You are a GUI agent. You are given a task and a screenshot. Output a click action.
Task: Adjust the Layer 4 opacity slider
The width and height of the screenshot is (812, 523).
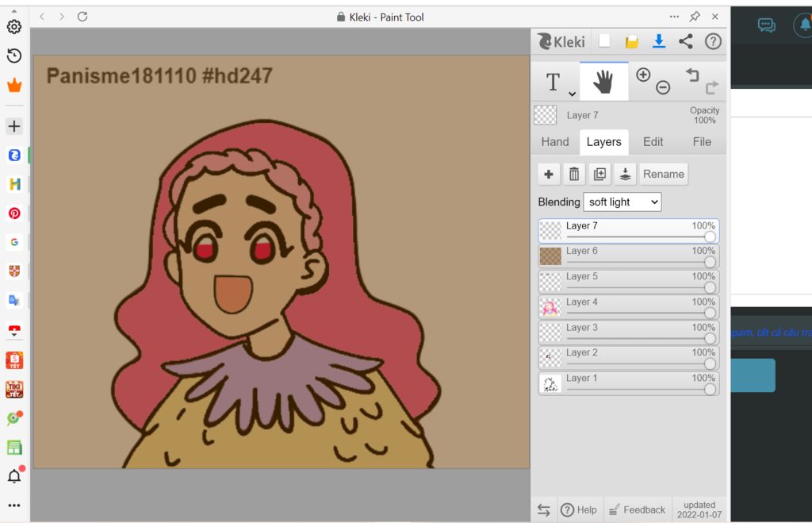tap(710, 313)
